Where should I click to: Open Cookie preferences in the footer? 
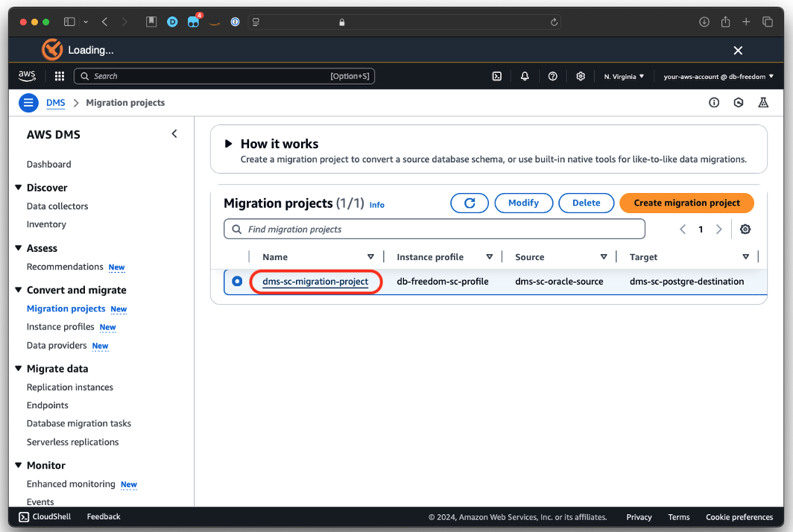(x=739, y=517)
